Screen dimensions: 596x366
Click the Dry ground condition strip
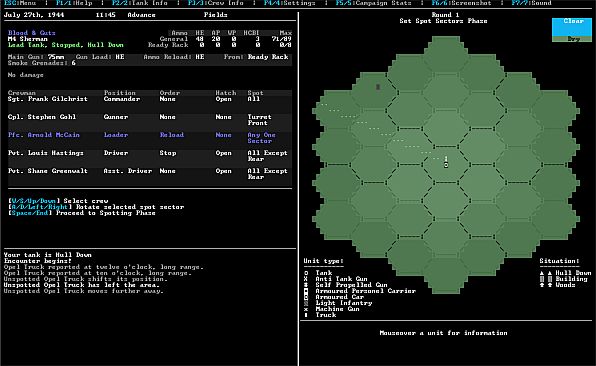pyautogui.click(x=572, y=39)
